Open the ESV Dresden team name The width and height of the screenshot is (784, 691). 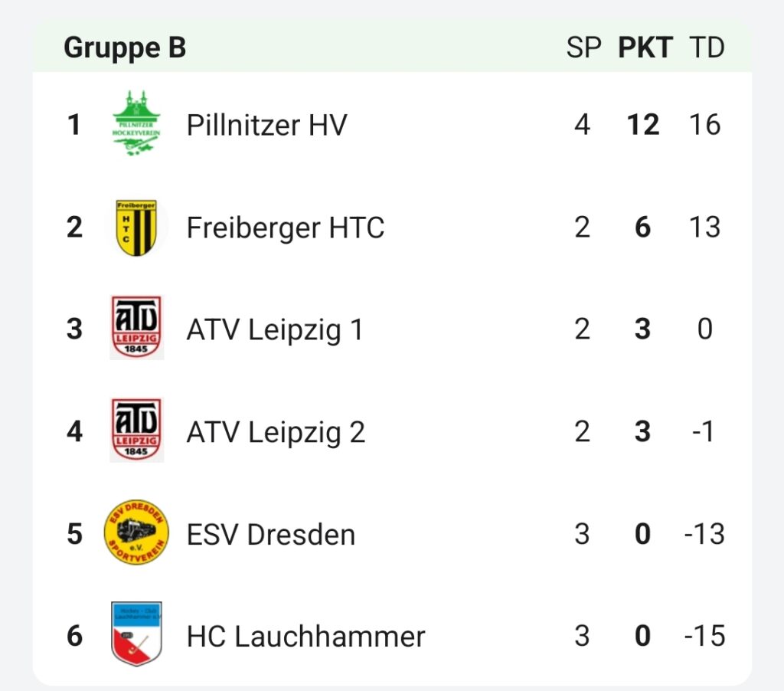pyautogui.click(x=271, y=535)
